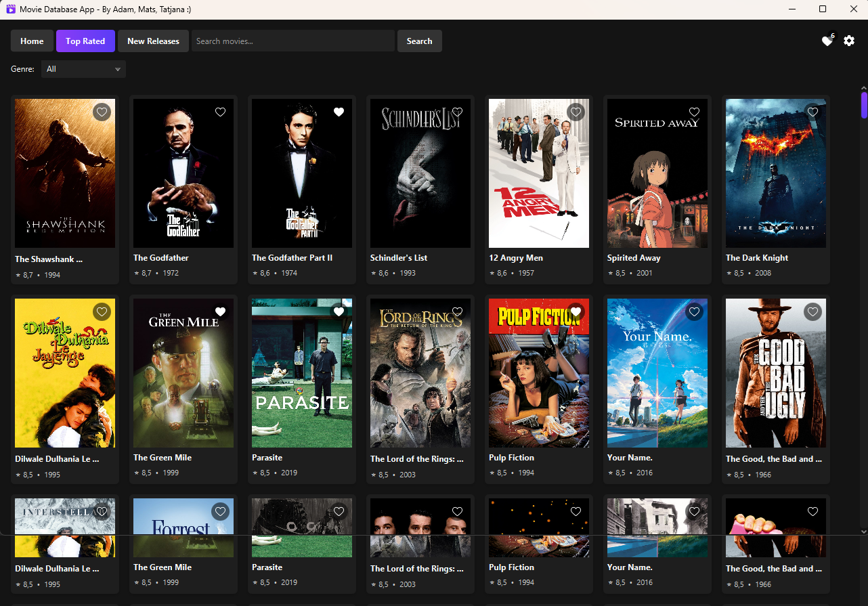This screenshot has height=606, width=868.
Task: Switch to the New Releases tab
Action: (153, 41)
